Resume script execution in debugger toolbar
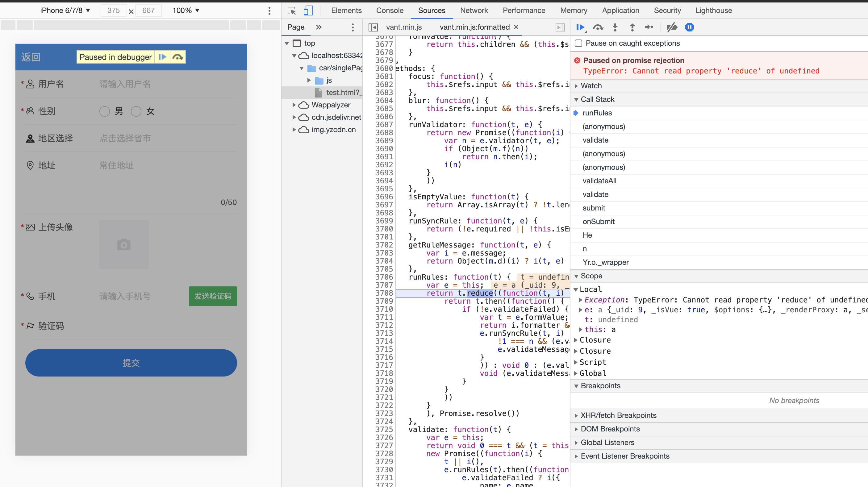This screenshot has height=487, width=868. 580,27
